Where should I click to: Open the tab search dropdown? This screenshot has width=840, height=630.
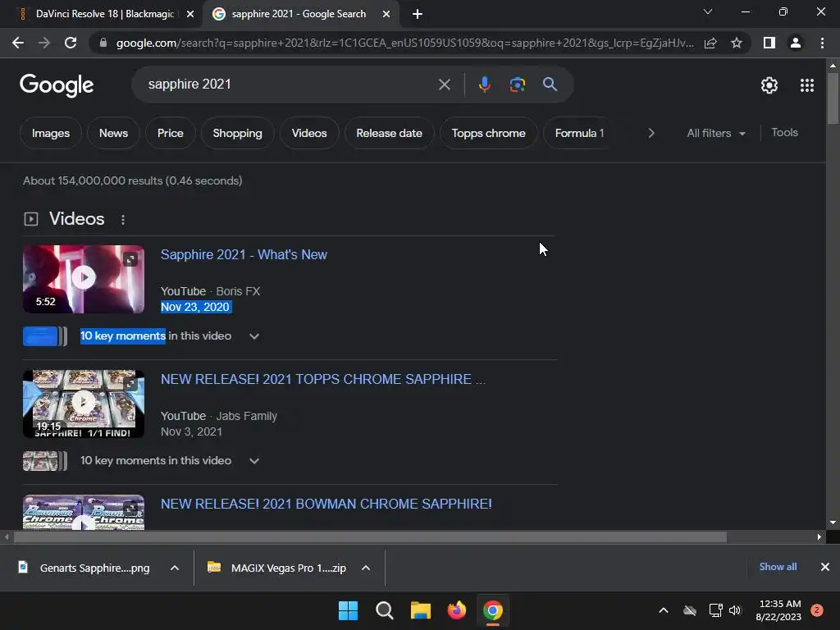tap(708, 11)
